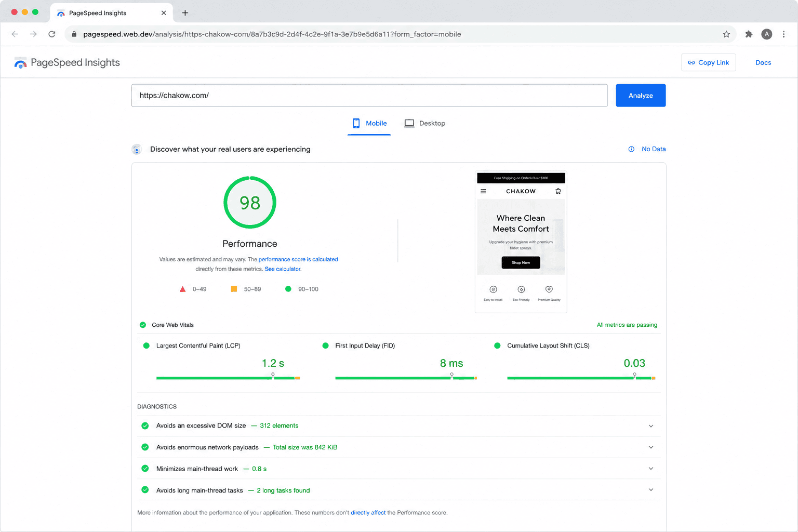798x532 pixels.
Task: Click the CLS distribution bar
Action: [x=581, y=378]
